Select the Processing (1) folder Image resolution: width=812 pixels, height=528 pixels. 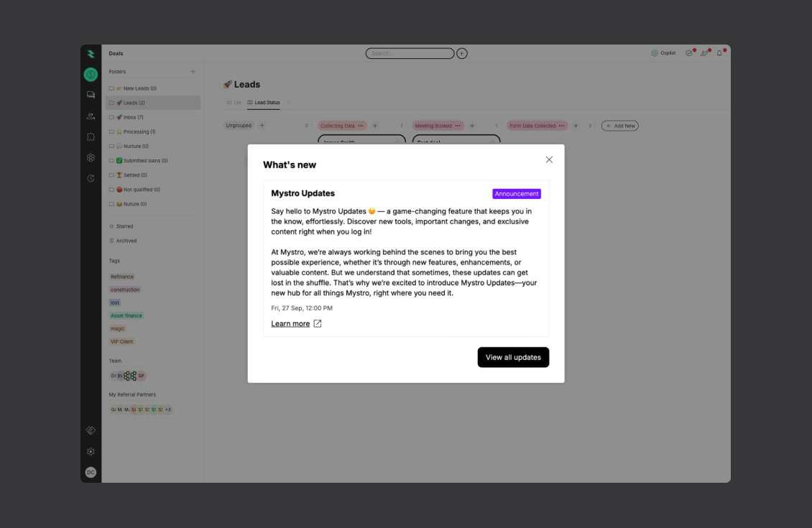pos(153,131)
